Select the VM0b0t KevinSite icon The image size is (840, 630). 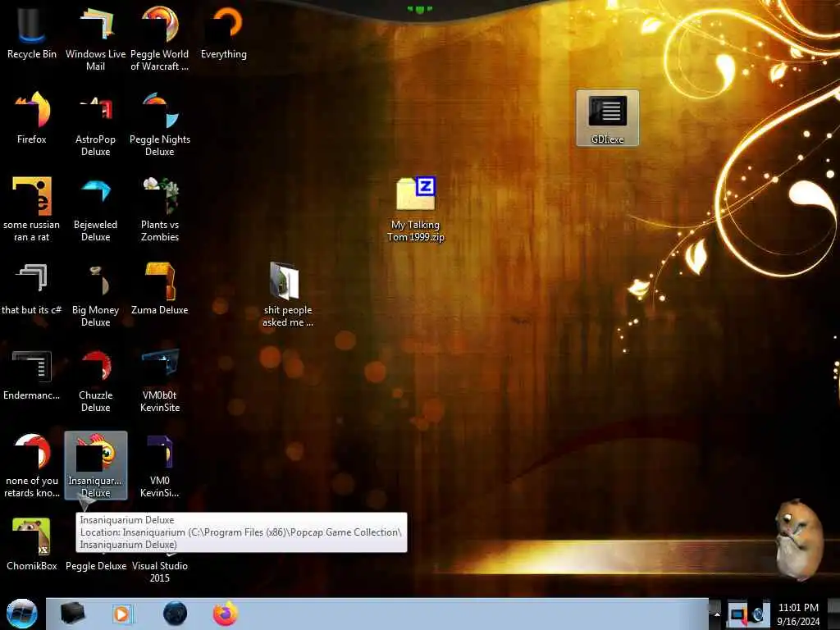pos(160,381)
